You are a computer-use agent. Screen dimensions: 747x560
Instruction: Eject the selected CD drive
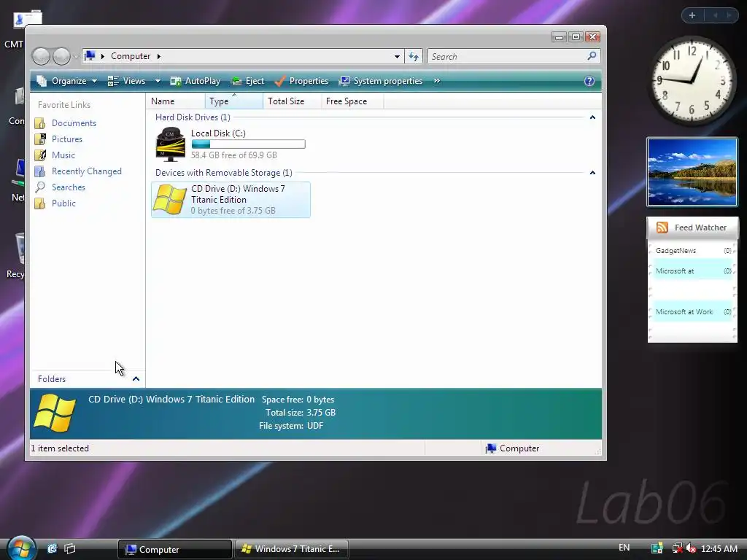click(x=247, y=81)
